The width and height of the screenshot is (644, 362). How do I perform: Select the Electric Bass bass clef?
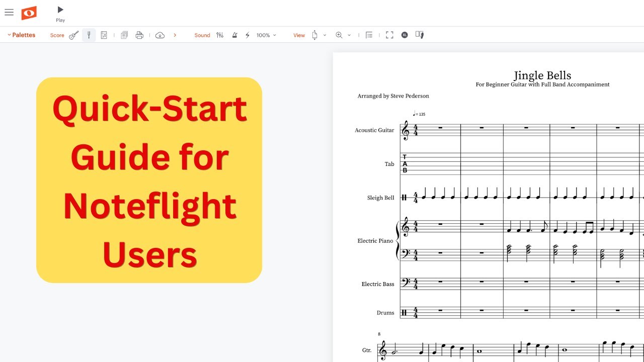(406, 283)
